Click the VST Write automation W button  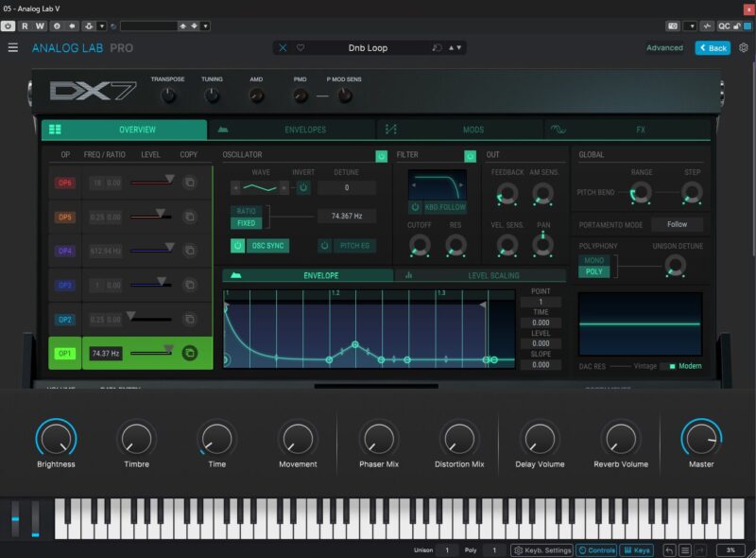[40, 26]
